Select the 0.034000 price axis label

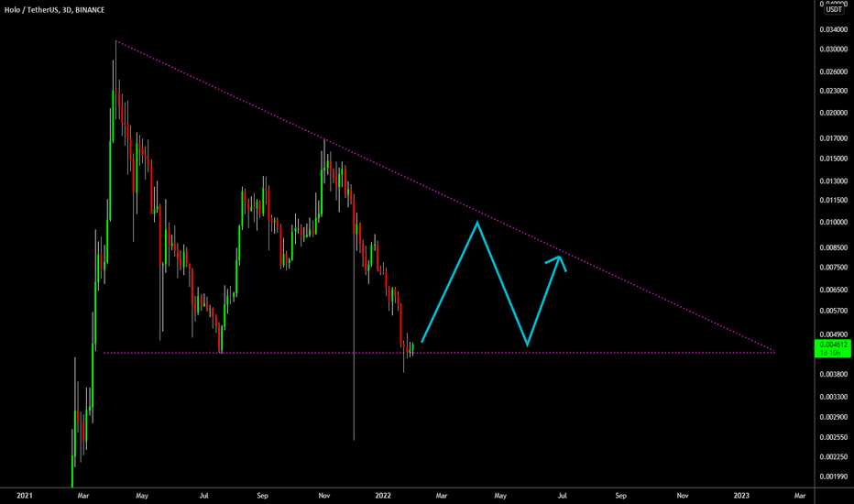coord(834,29)
